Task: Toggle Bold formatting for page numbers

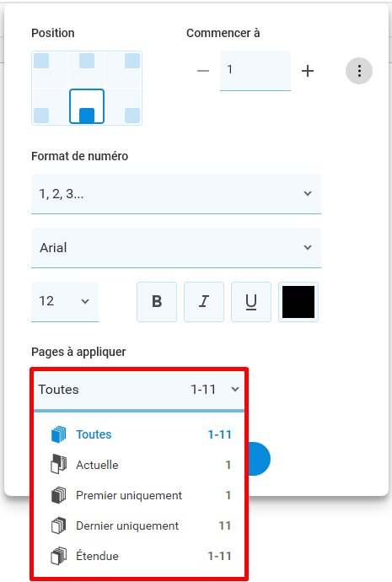Action: tap(157, 302)
